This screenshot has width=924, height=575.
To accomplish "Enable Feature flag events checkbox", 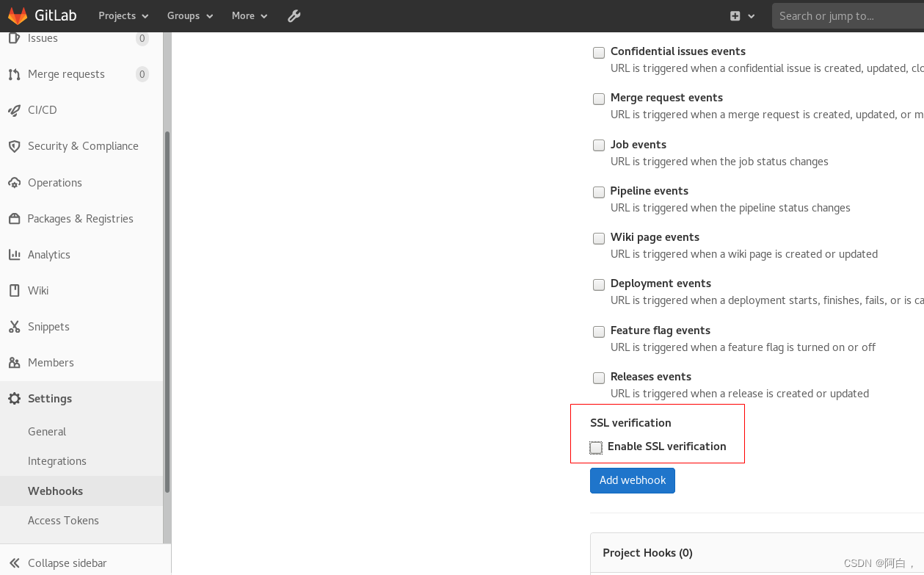I will pyautogui.click(x=599, y=331).
